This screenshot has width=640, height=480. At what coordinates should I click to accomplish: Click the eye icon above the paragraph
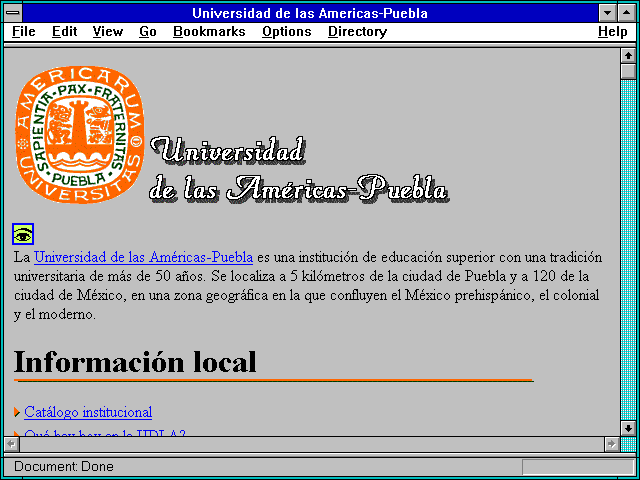tap(23, 234)
